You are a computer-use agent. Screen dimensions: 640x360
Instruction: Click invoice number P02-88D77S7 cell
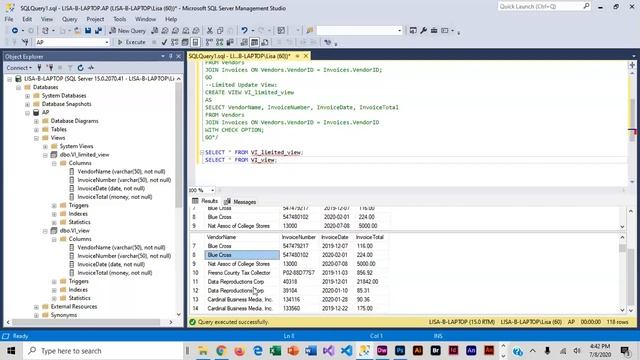pos(300,273)
